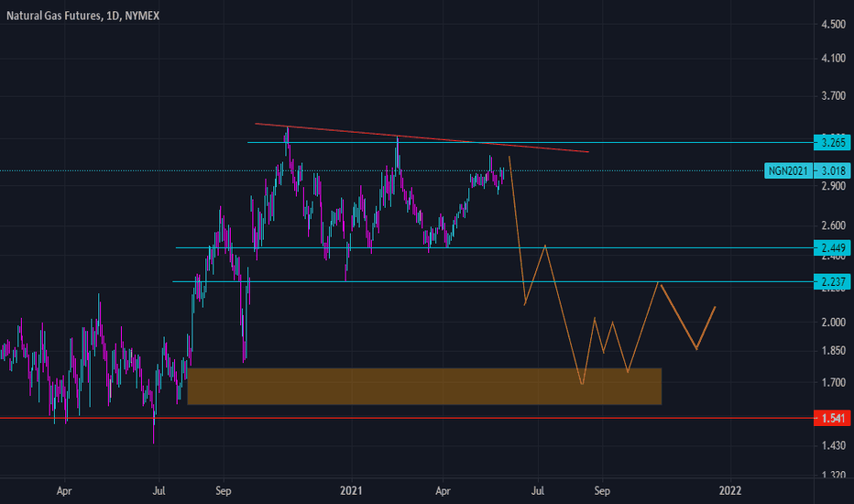Click the 2022 label on time axis

729,491
